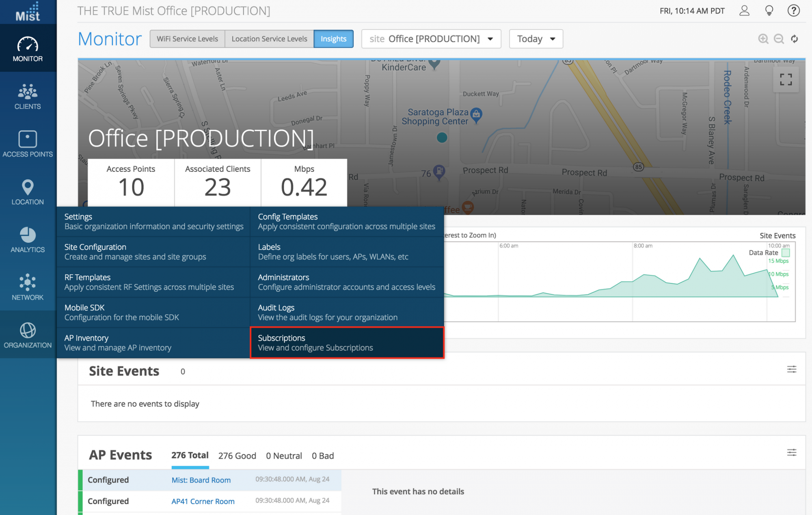This screenshot has height=515, width=812.
Task: Open Audit Logs menu entry
Action: (347, 312)
